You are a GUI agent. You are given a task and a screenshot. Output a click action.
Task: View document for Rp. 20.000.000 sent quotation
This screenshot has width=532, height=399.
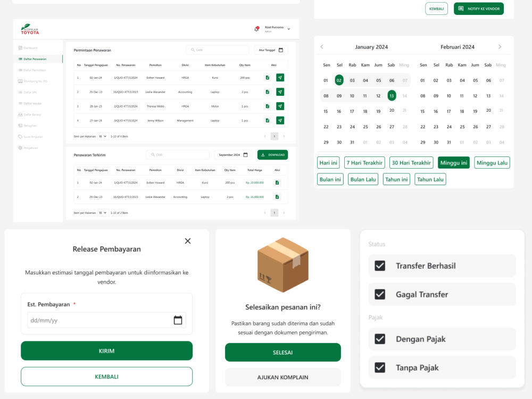(x=277, y=182)
